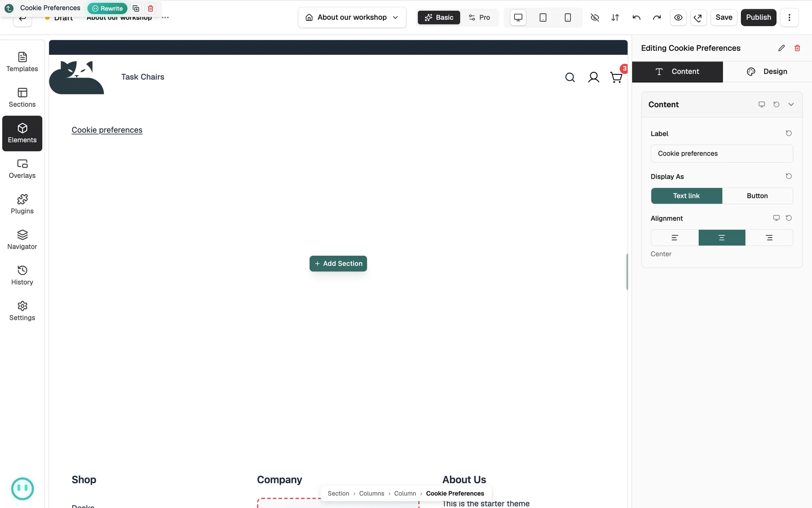Select Cookie Preferences in breadcrumb
812x508 pixels.
tap(455, 493)
